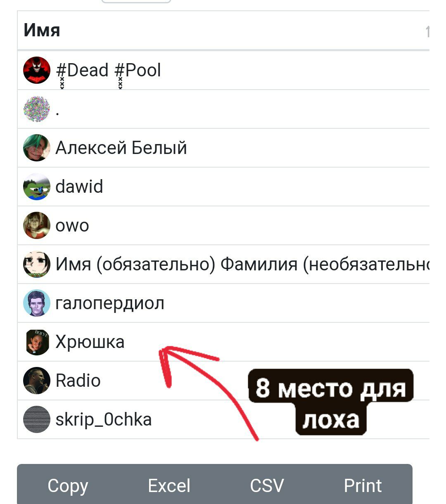Viewport: 446px width, 504px height.
Task: Open Алексей Белый's green-haired avatar
Action: click(36, 148)
